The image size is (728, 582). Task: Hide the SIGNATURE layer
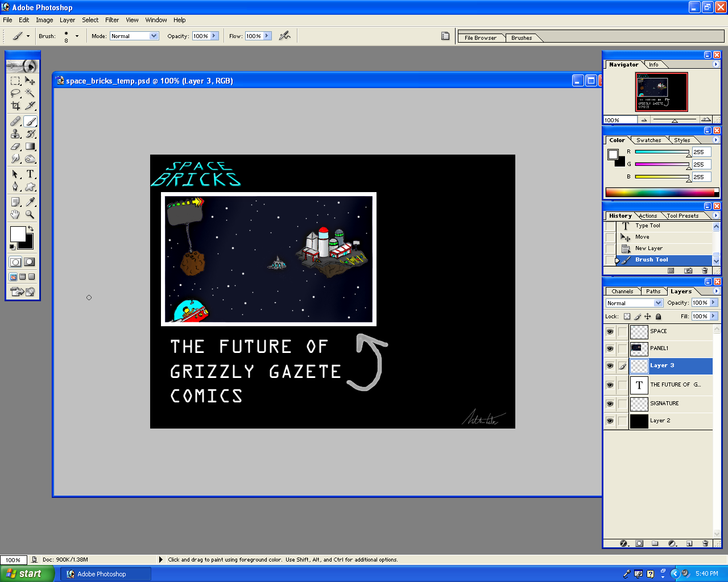610,404
